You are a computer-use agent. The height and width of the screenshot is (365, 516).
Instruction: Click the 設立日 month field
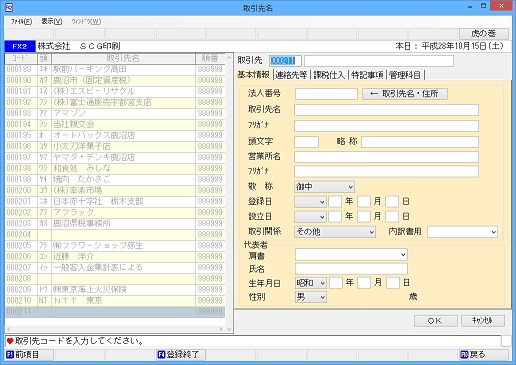[364, 217]
